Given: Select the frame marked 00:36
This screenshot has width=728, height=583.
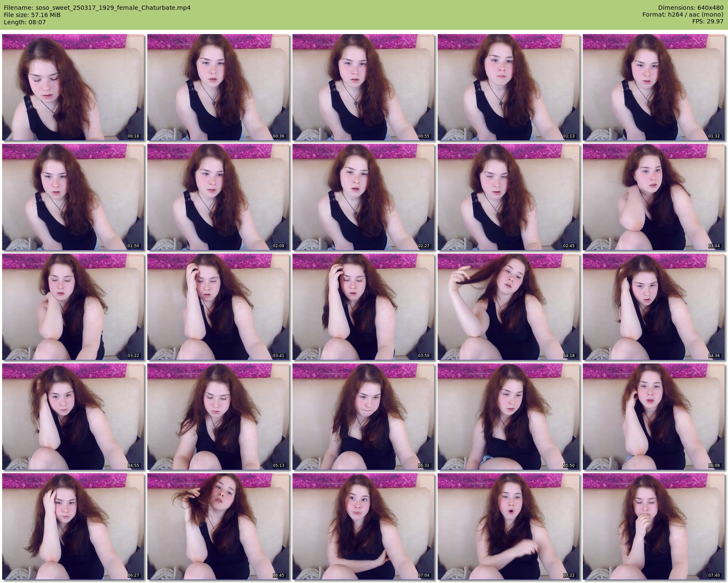Looking at the screenshot, I should click(218, 87).
